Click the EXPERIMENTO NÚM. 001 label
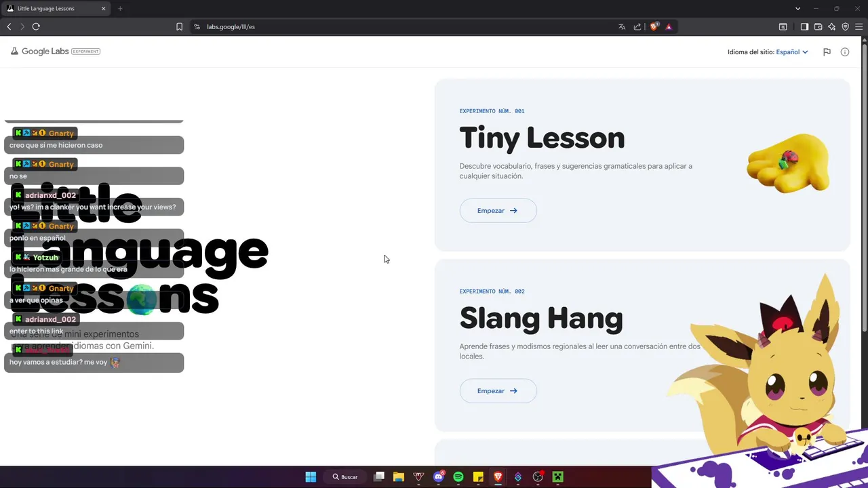 492,111
